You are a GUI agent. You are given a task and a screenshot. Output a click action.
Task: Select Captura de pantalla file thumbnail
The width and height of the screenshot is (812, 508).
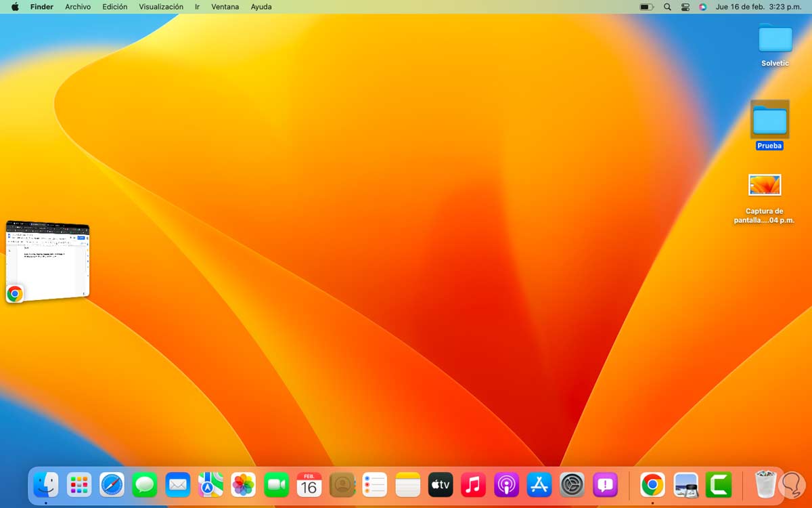pos(765,185)
